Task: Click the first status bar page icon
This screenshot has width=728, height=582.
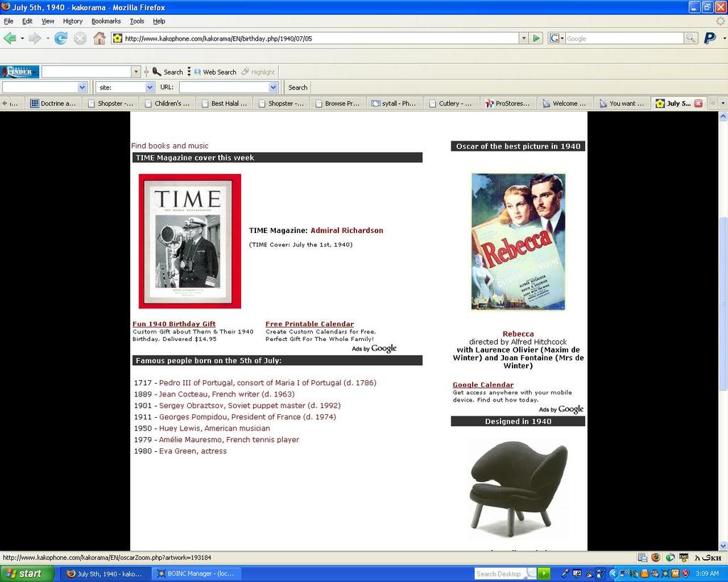Action: (642, 557)
